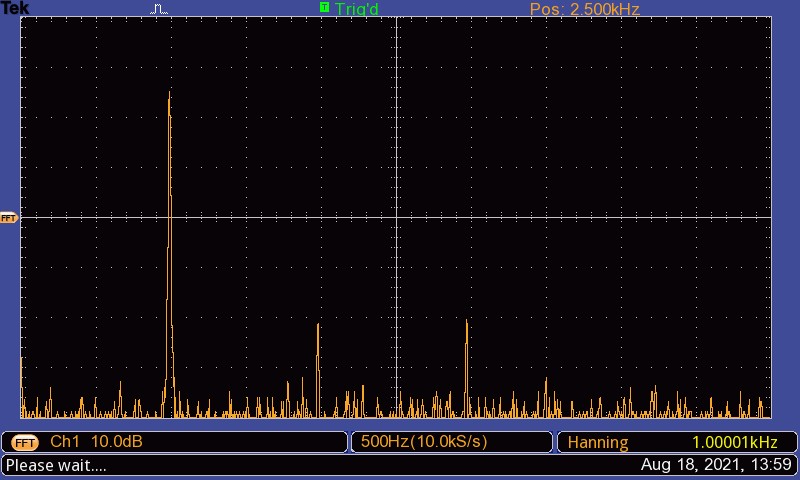This screenshot has width=800, height=480.
Task: Click the 1.00001kHz frequency readout
Action: 735,442
